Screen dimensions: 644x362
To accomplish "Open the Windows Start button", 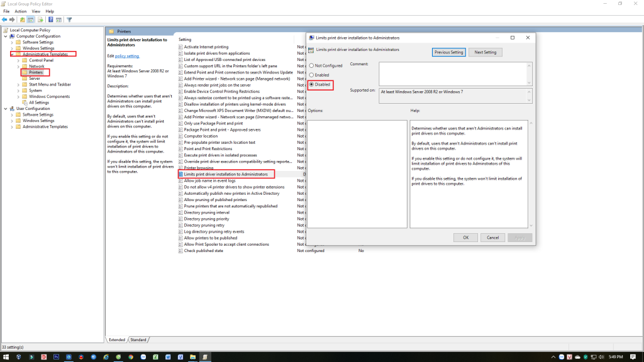I will coord(6,357).
